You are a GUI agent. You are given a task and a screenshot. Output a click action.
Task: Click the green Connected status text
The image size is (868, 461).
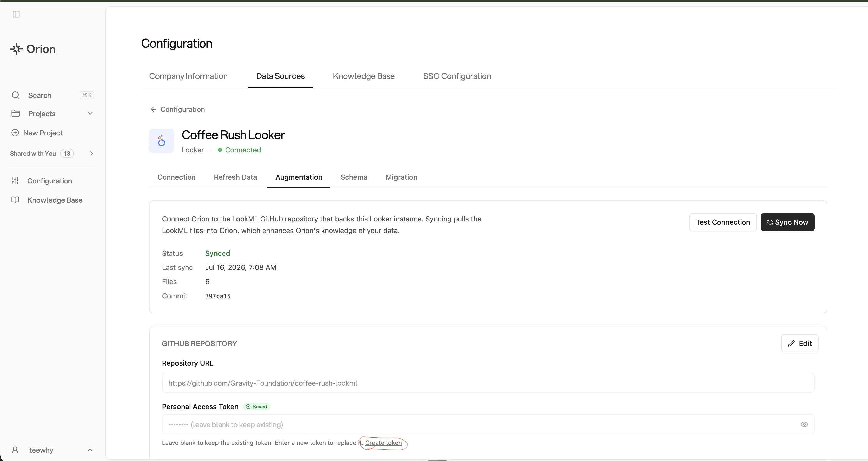(x=243, y=150)
